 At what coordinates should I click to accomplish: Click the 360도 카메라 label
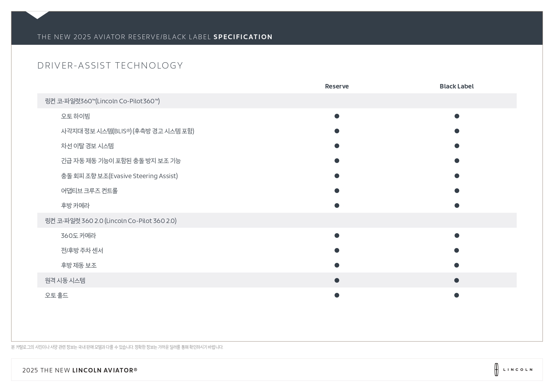(78, 236)
